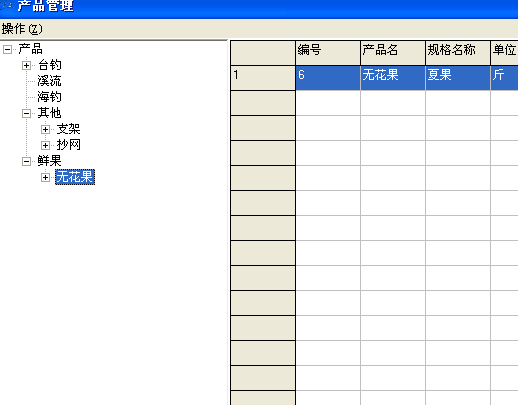Expand the 无花果 tree node

point(46,177)
